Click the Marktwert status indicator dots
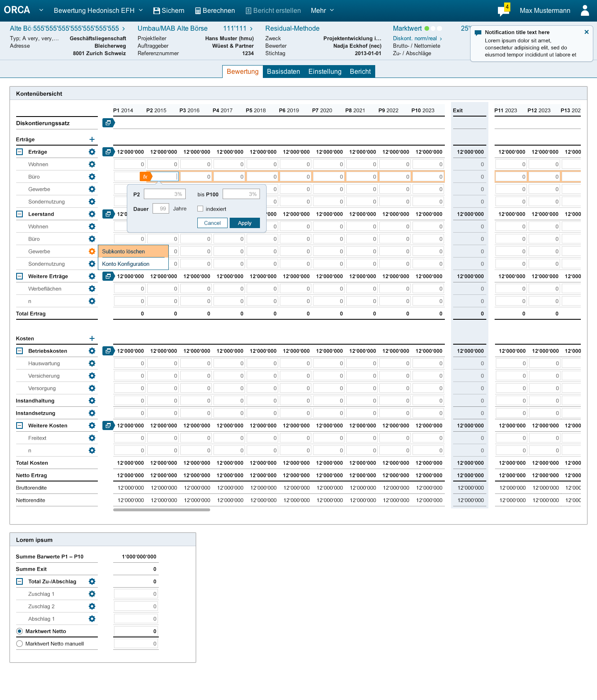 pos(433,28)
